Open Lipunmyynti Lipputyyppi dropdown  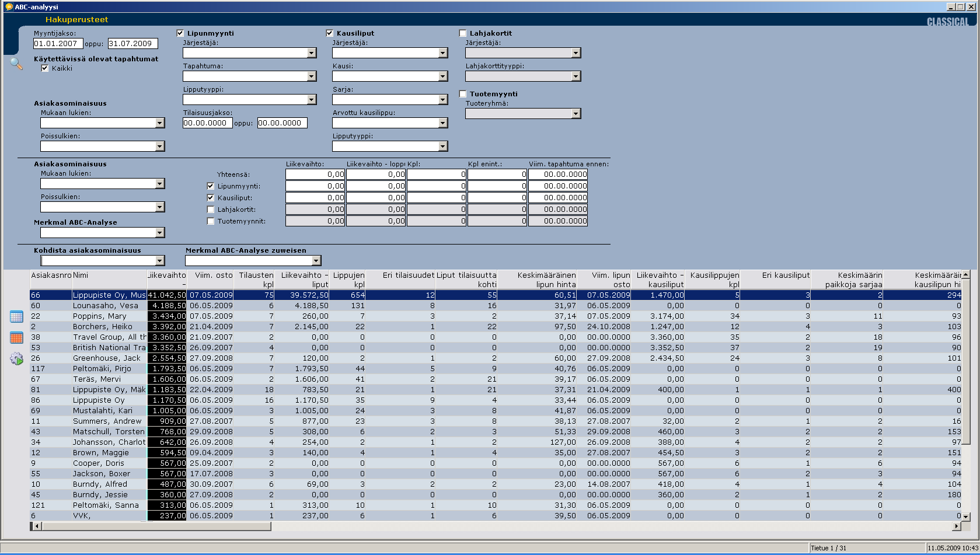(x=312, y=100)
